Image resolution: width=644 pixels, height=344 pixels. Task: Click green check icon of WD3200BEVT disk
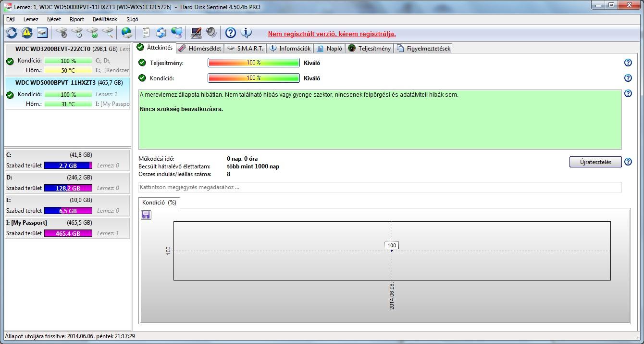tap(10, 61)
